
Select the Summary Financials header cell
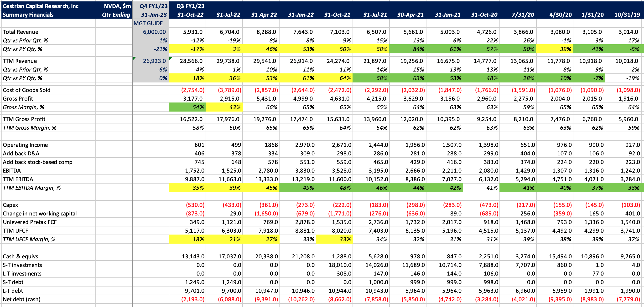(28, 15)
